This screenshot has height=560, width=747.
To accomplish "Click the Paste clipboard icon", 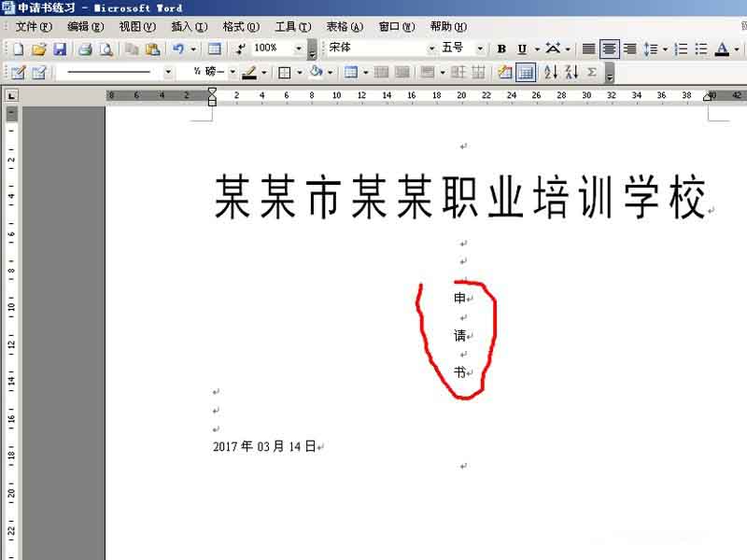I will [x=152, y=49].
